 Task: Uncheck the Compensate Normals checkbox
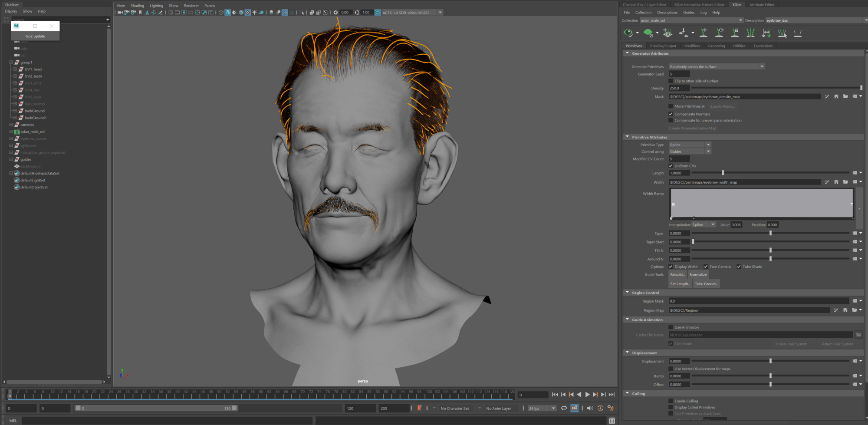pyautogui.click(x=671, y=114)
